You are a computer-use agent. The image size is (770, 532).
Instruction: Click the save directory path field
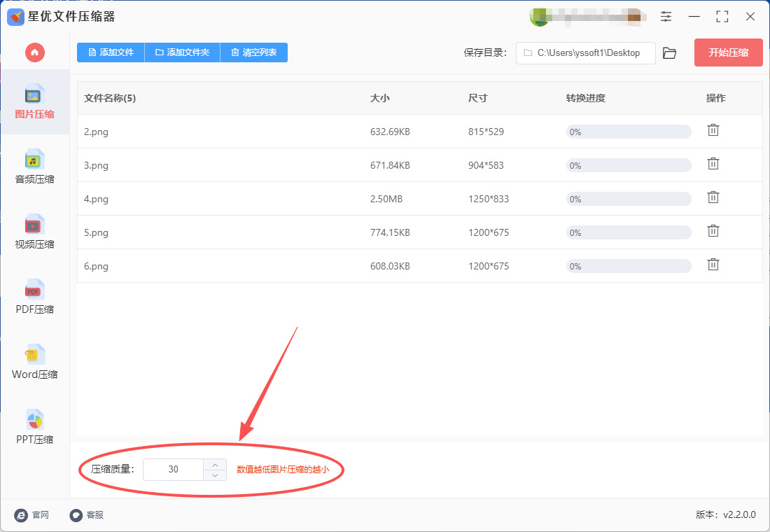585,53
